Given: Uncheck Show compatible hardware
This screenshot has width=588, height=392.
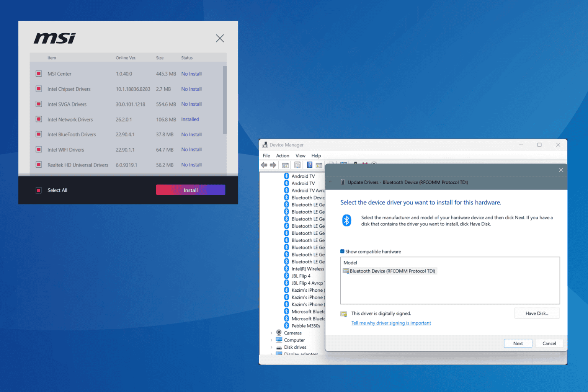Looking at the screenshot, I should click(342, 252).
